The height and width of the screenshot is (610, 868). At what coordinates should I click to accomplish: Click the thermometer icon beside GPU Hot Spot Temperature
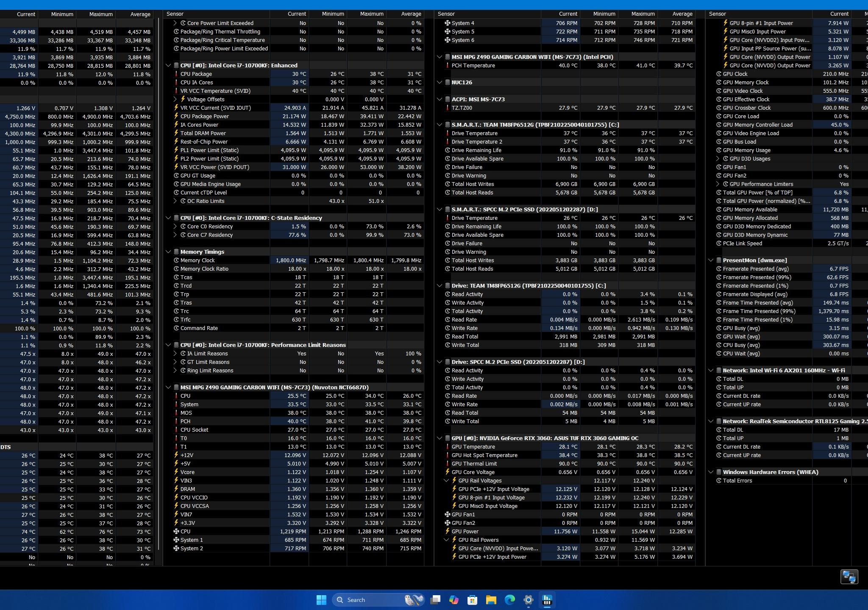(x=448, y=455)
